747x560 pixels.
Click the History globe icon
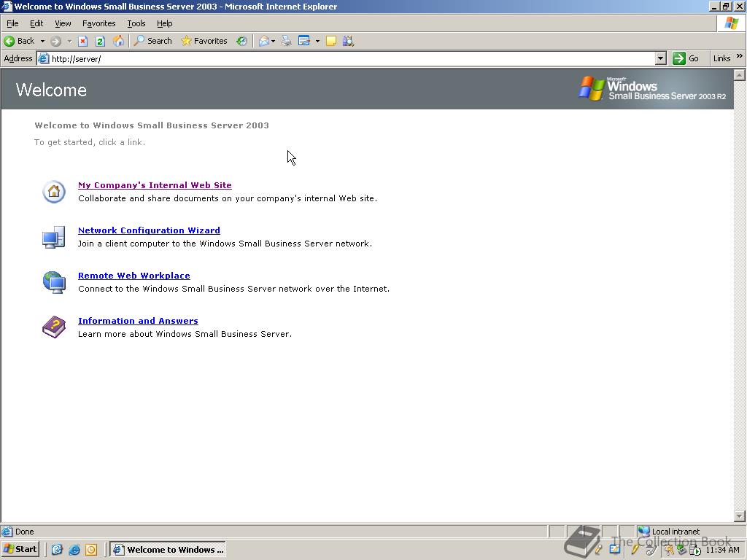(242, 41)
